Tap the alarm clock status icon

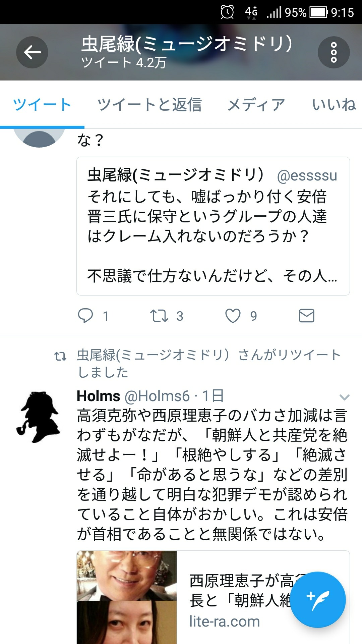(227, 12)
